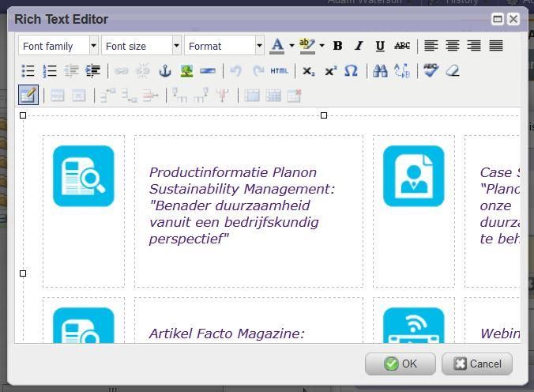
Task: Close the Rich Text Editor dialog
Action: tap(513, 19)
